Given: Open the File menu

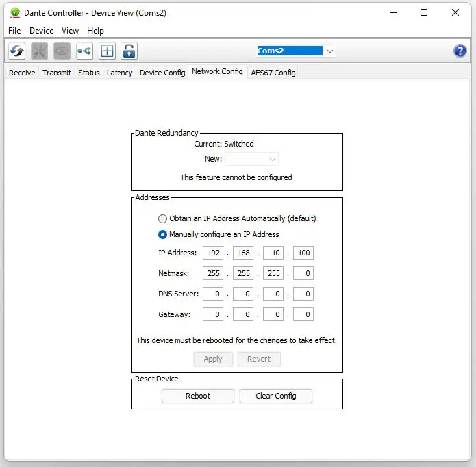Looking at the screenshot, I should 14,31.
